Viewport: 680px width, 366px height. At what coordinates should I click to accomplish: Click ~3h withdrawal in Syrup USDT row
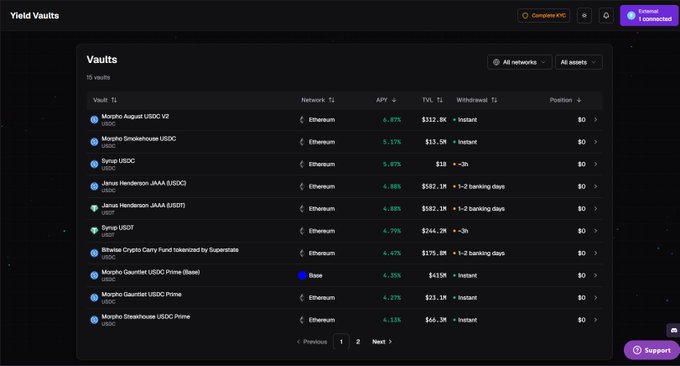tap(463, 231)
